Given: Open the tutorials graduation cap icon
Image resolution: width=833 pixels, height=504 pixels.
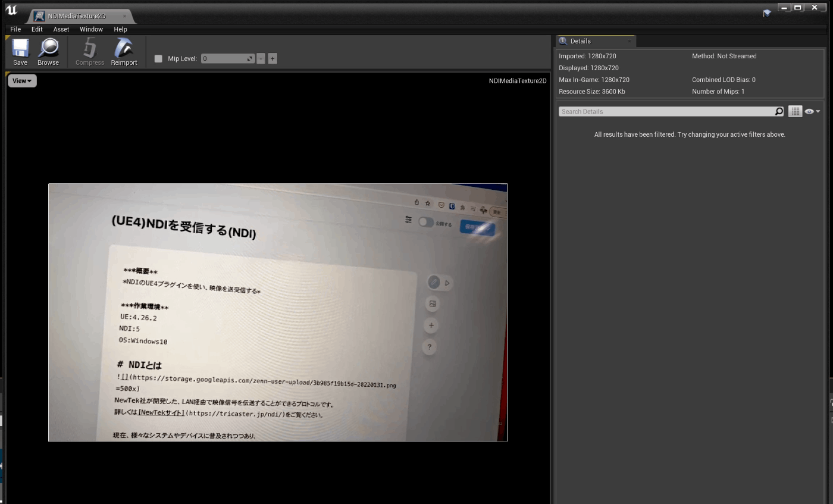Looking at the screenshot, I should pyautogui.click(x=767, y=12).
